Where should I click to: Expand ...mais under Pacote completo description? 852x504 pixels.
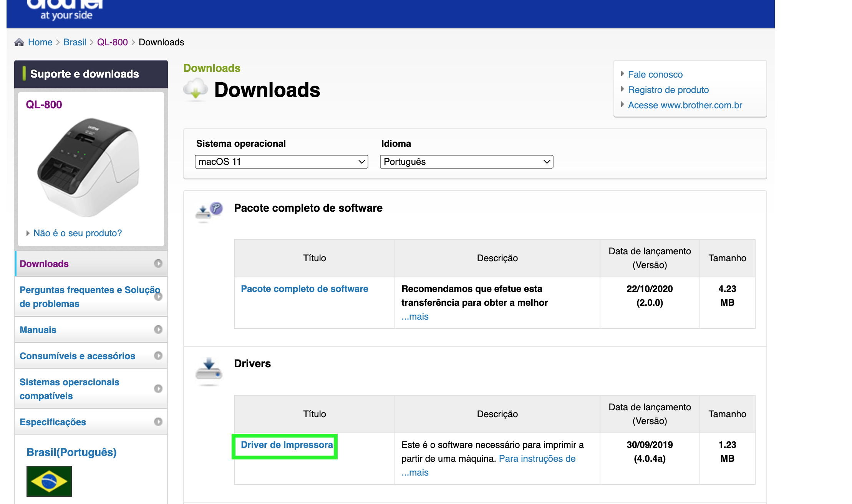point(415,317)
